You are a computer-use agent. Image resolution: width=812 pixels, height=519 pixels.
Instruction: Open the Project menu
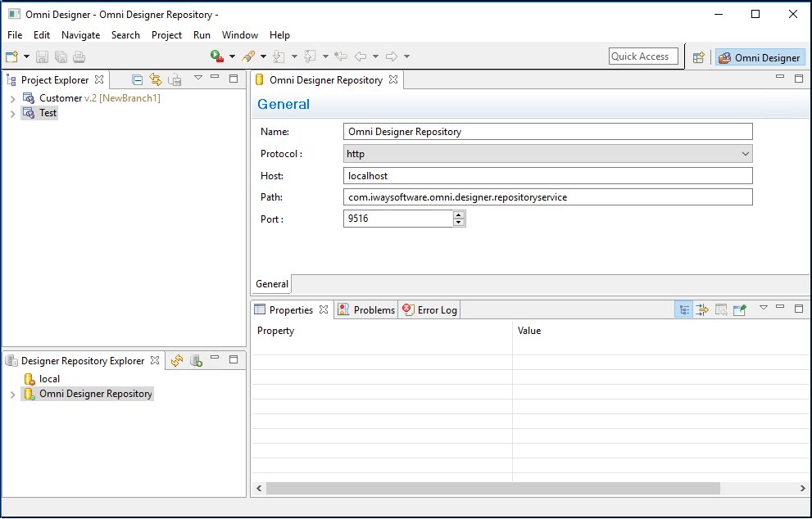coord(167,35)
